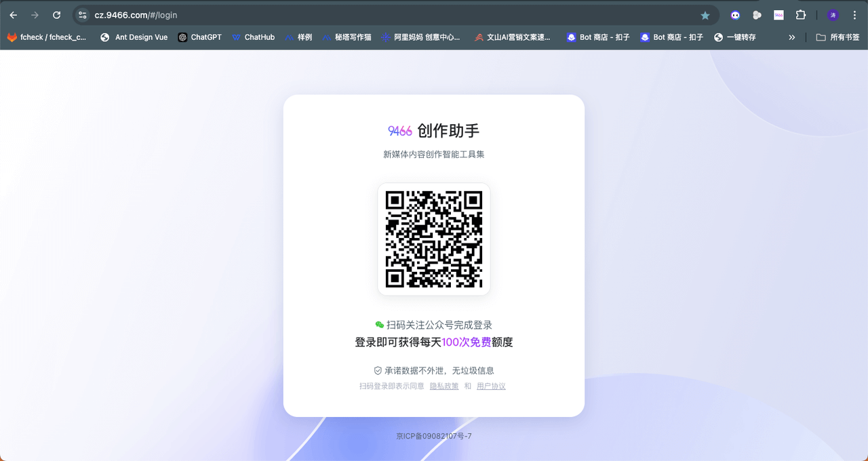Click the 新媒体内容创作智能工具集 subtitle
This screenshot has width=868, height=461.
[x=434, y=155]
